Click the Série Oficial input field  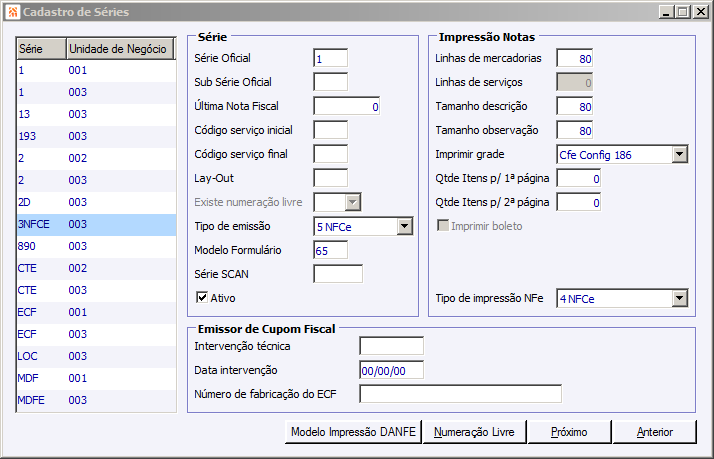click(x=330, y=59)
